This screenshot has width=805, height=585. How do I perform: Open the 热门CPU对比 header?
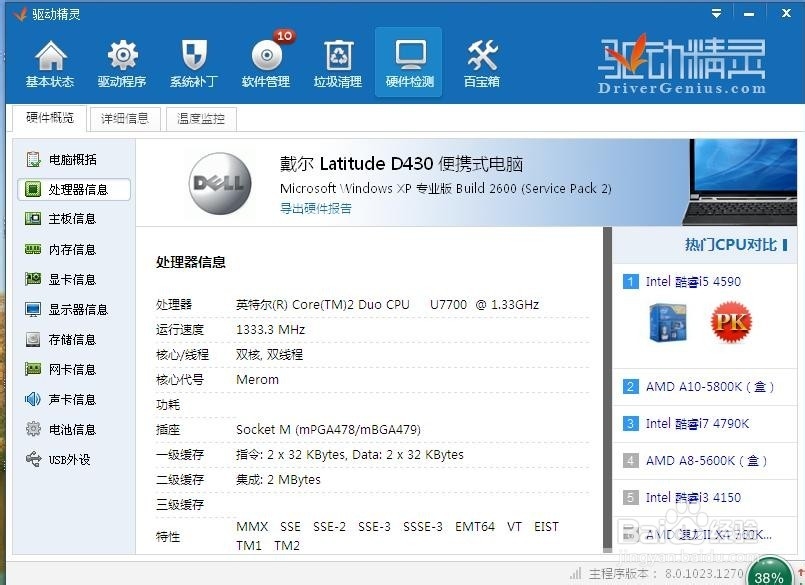pyautogui.click(x=735, y=245)
